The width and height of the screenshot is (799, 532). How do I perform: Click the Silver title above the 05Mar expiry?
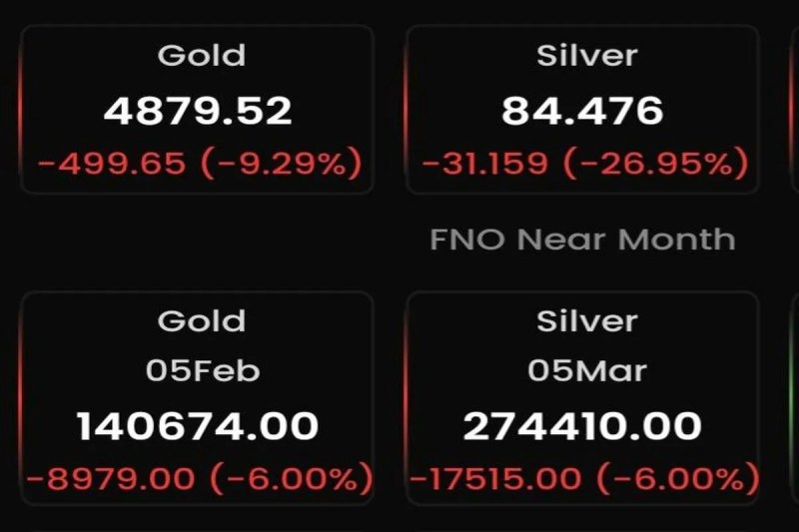[586, 320]
